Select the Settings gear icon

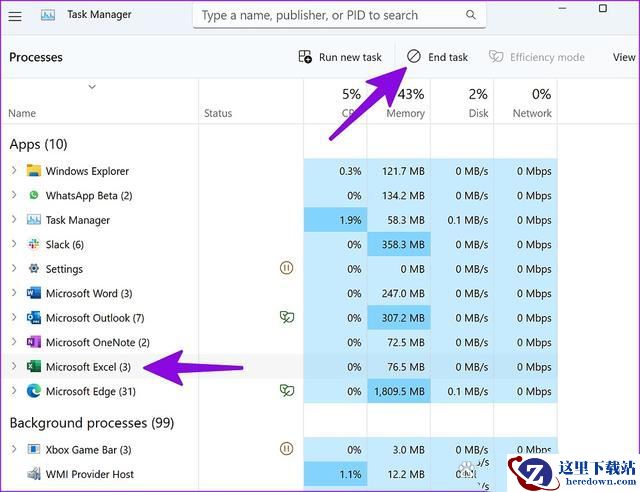pos(33,268)
